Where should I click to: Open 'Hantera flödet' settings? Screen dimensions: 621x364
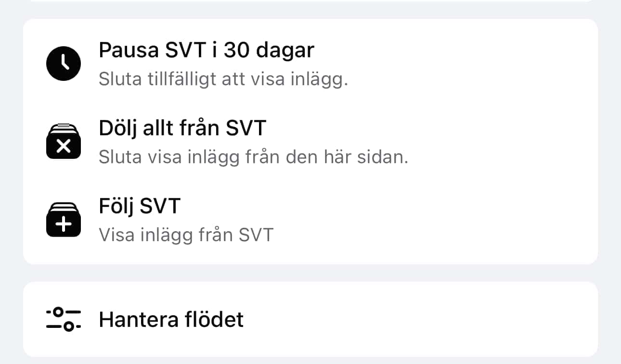[x=310, y=319]
